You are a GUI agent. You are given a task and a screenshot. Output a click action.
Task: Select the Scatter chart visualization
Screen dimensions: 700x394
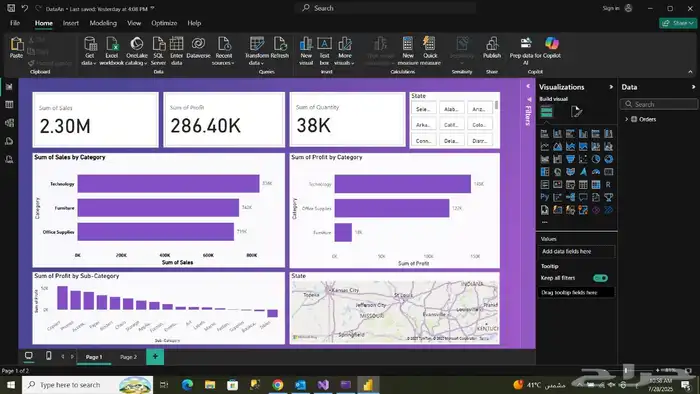click(x=583, y=159)
